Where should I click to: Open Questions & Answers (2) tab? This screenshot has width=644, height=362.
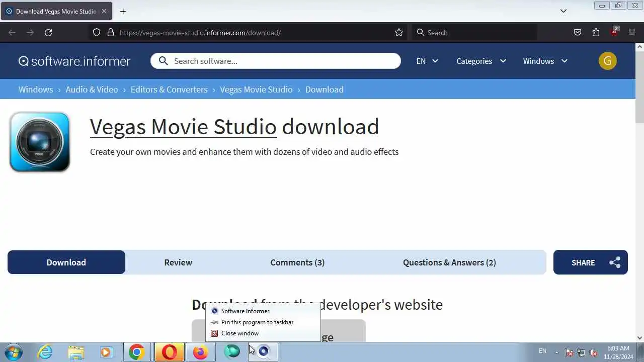click(449, 262)
